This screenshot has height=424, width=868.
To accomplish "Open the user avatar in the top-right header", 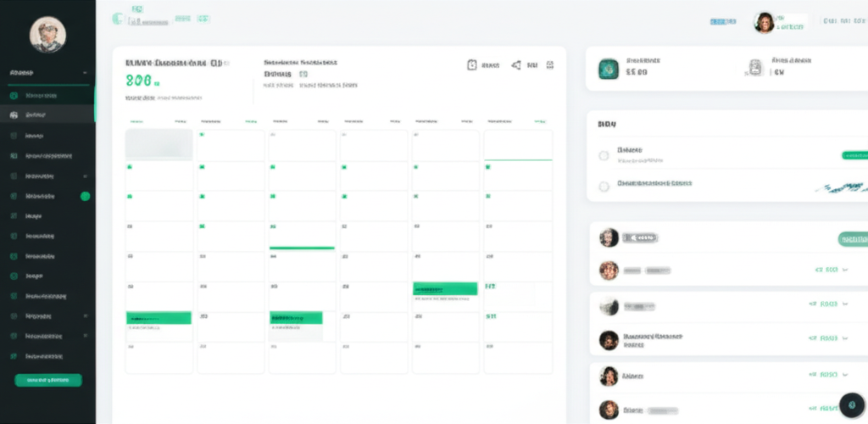I will [764, 22].
